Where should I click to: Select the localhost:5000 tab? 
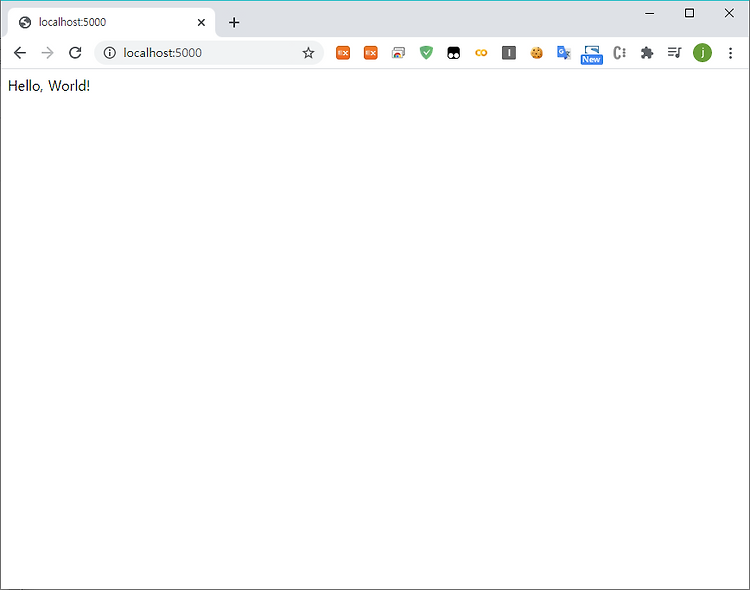(111, 22)
